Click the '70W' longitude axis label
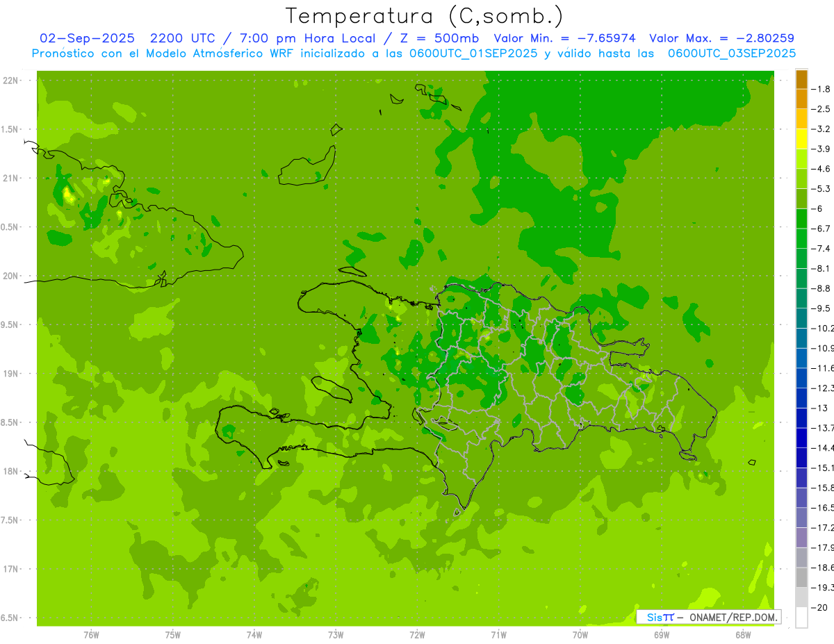Screen dimensions: 834x644 coord(580,635)
